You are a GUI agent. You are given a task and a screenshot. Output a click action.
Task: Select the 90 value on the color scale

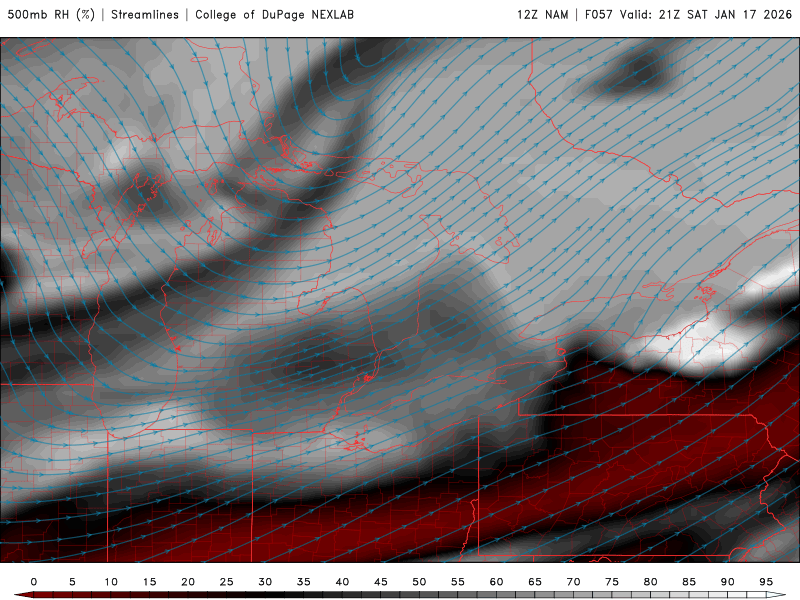tap(728, 582)
